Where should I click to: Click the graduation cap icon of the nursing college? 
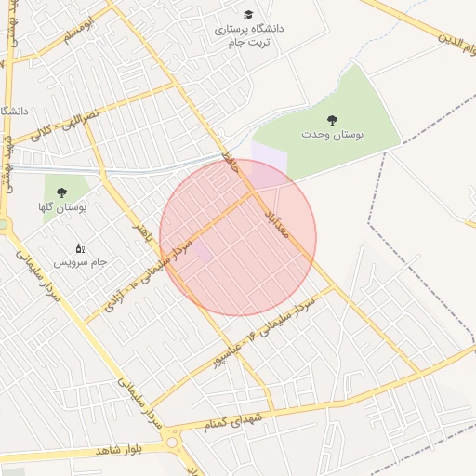click(248, 14)
